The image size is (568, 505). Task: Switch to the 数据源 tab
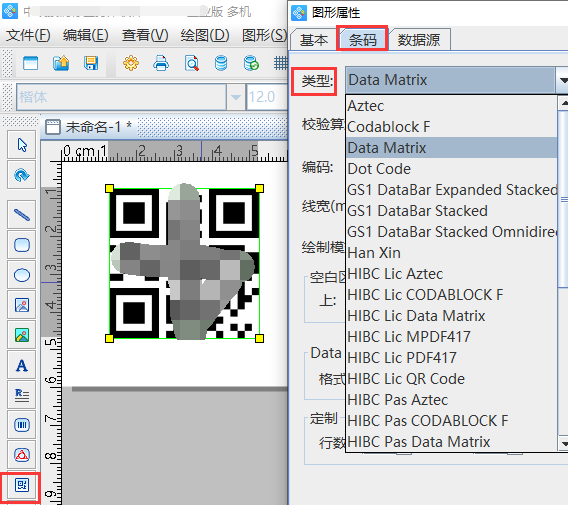tap(419, 39)
